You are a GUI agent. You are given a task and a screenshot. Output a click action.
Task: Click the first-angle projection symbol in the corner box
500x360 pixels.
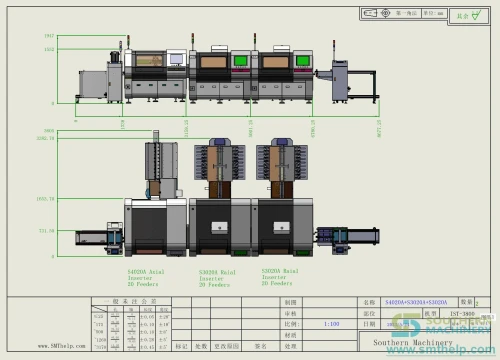click(376, 13)
